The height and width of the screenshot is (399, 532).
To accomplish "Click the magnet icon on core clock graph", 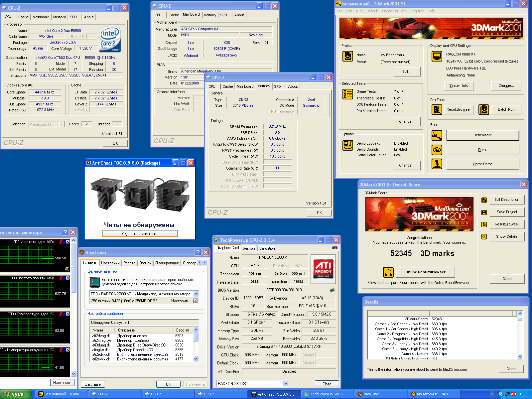I will tap(62, 242).
